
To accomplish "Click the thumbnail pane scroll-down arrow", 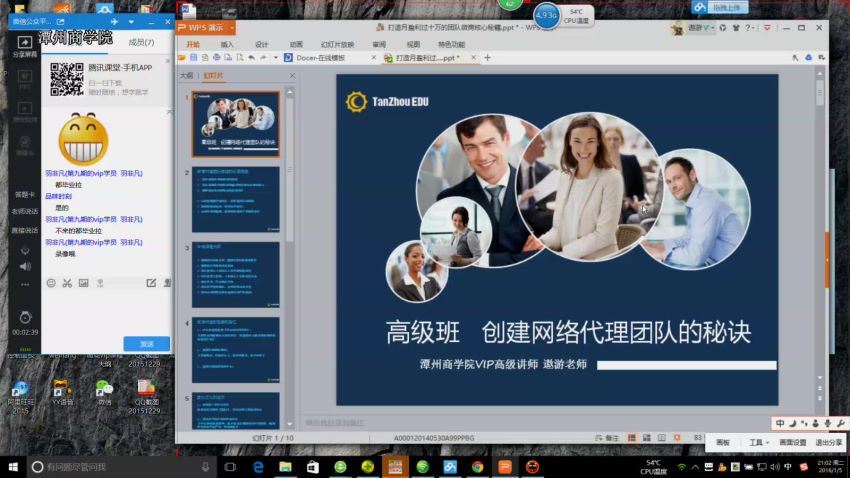I will [x=289, y=425].
